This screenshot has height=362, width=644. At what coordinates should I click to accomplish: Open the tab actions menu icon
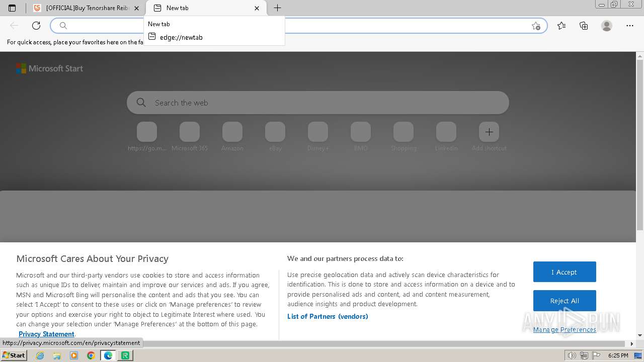point(12,8)
